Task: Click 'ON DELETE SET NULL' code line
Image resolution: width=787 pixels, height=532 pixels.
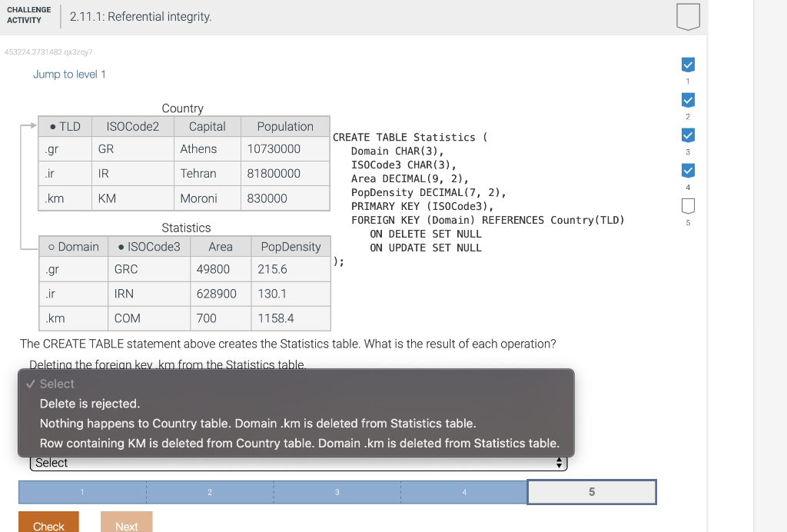Action: [x=426, y=234]
